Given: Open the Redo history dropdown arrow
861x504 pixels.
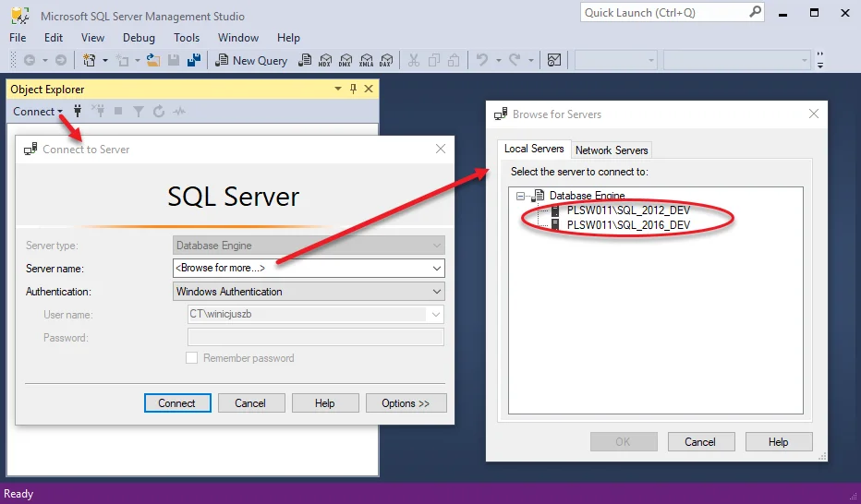Looking at the screenshot, I should [x=531, y=60].
